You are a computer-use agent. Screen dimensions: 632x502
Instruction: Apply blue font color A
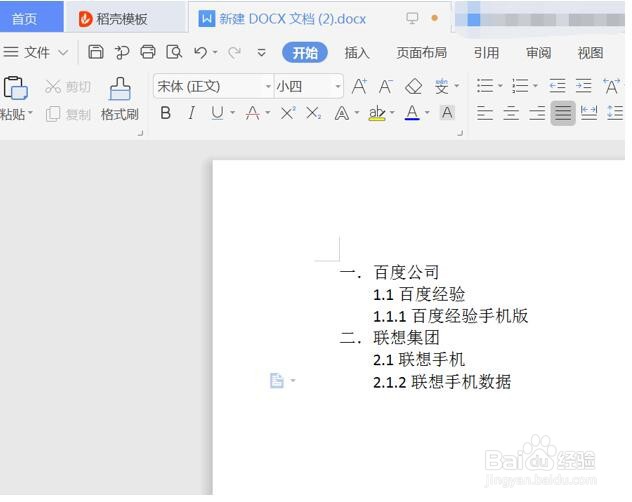tap(412, 112)
